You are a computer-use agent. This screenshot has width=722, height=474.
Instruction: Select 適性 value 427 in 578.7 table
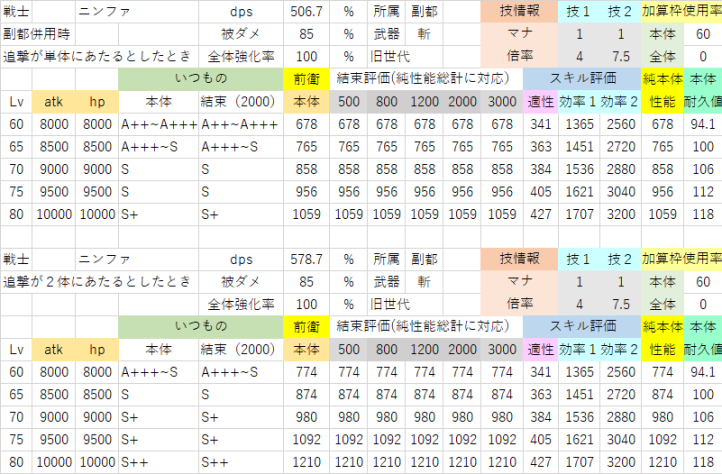point(541,462)
